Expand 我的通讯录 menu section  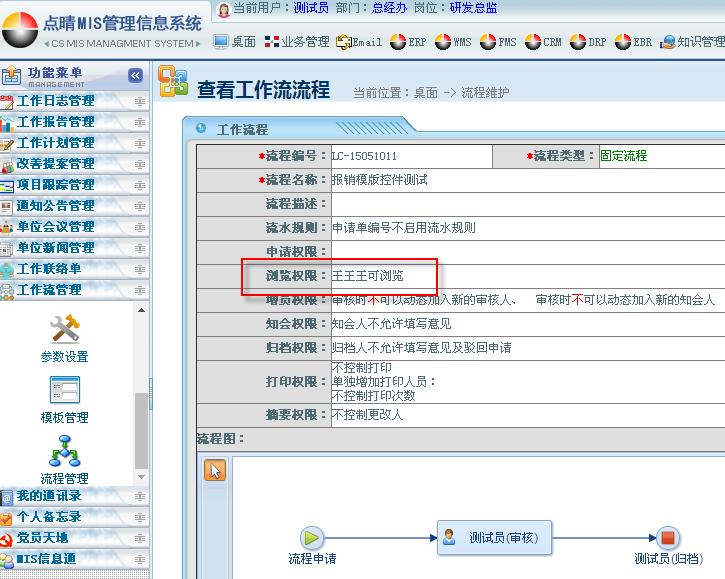coord(62,496)
